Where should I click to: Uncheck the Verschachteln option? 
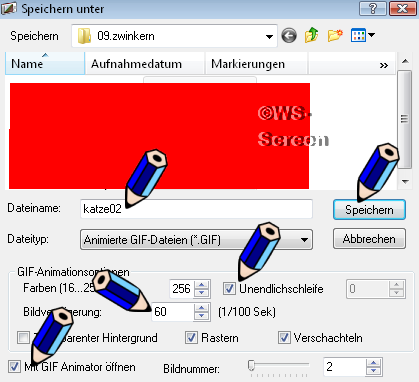(x=284, y=338)
